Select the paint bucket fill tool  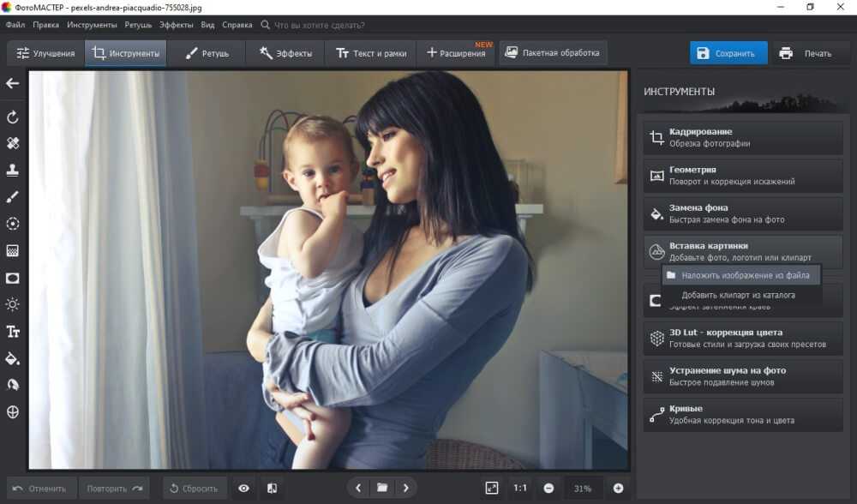(x=13, y=358)
